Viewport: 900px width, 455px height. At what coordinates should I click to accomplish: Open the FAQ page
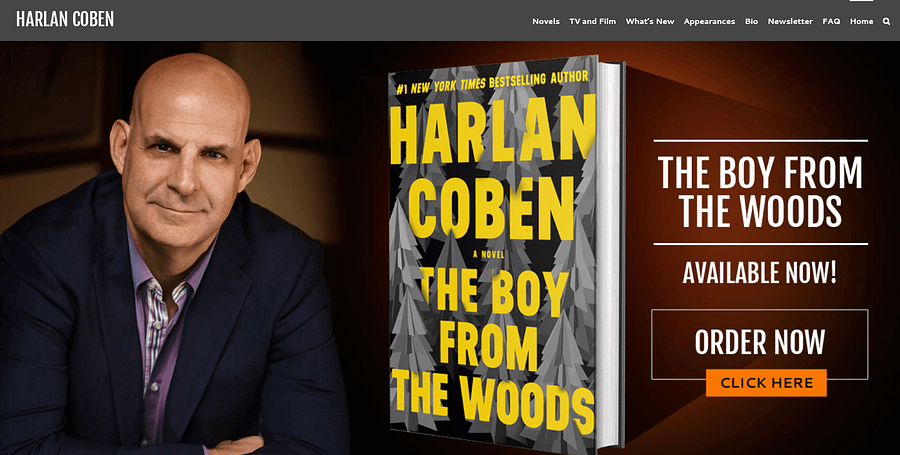click(831, 21)
